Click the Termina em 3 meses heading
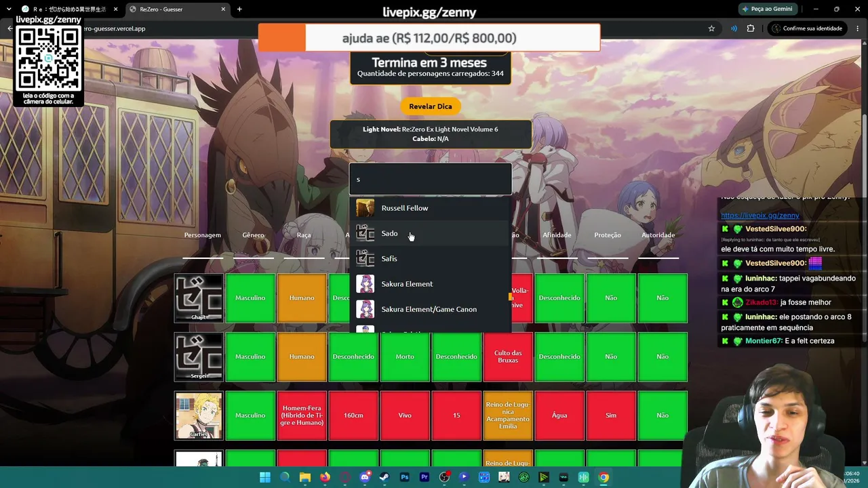This screenshot has width=868, height=488. pyautogui.click(x=429, y=62)
